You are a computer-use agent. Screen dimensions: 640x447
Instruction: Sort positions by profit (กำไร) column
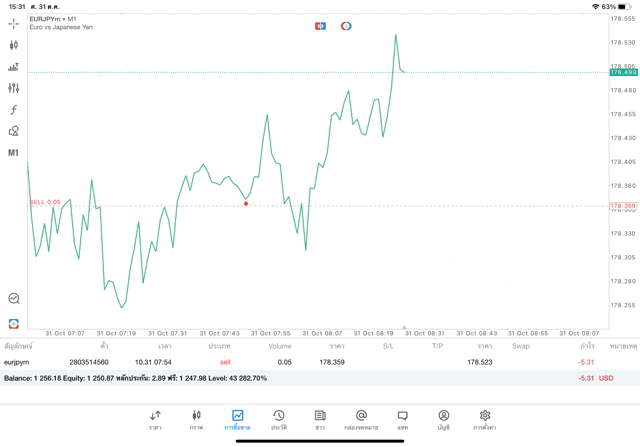(x=587, y=346)
